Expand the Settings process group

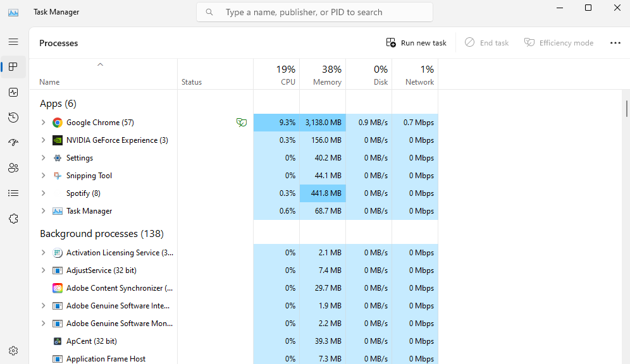pos(44,158)
